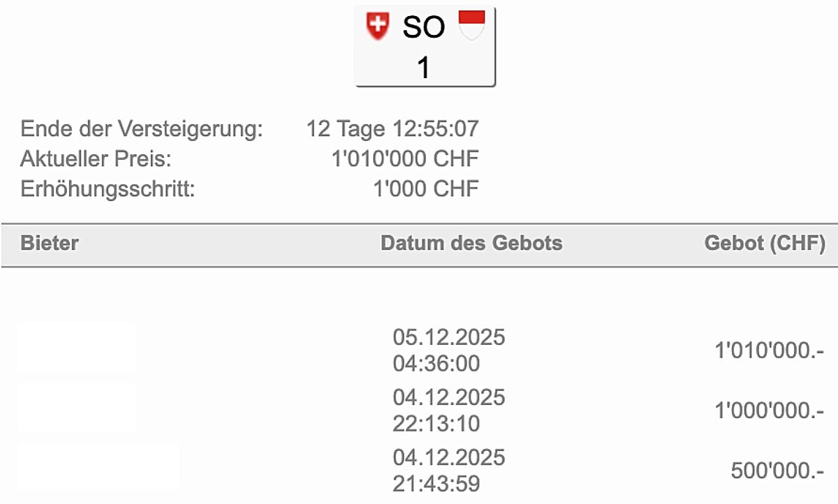Image resolution: width=838 pixels, height=504 pixels.
Task: Click the hidden bidder name of the 500'000 bid
Action: coord(98,466)
